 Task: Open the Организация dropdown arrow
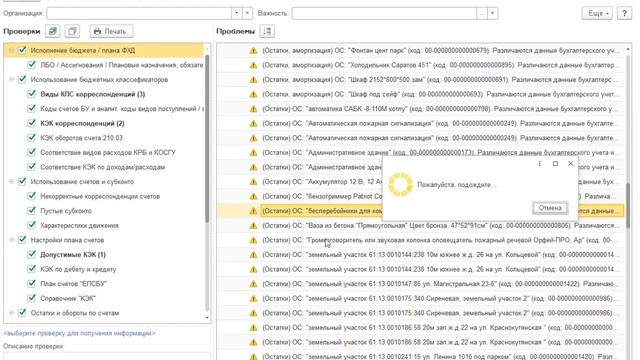pos(237,13)
